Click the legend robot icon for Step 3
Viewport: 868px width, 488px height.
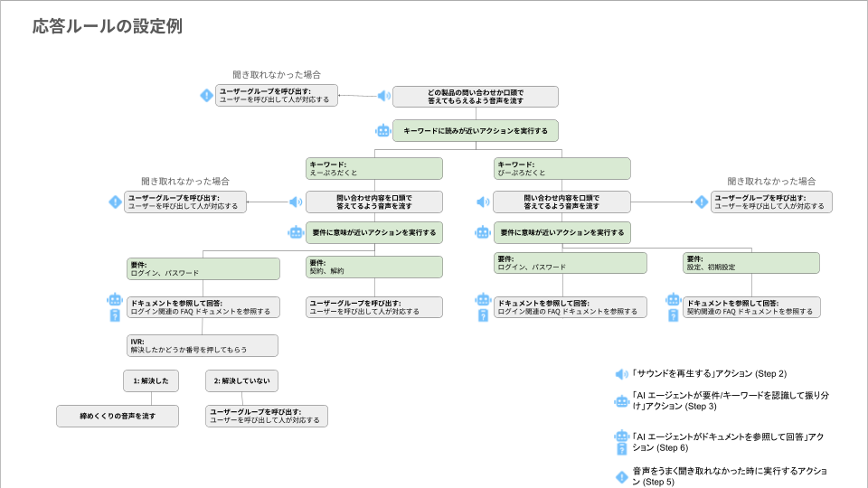[622, 401]
